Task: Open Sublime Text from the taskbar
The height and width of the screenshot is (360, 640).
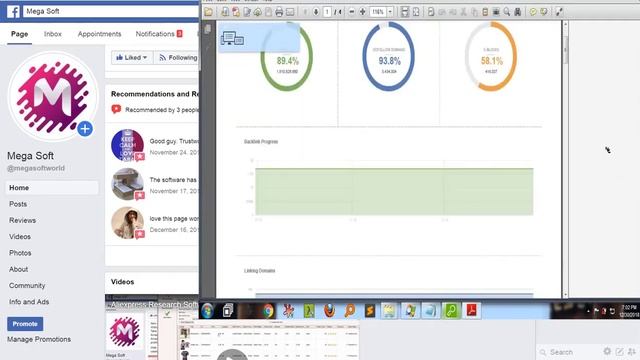Action: coord(369,311)
